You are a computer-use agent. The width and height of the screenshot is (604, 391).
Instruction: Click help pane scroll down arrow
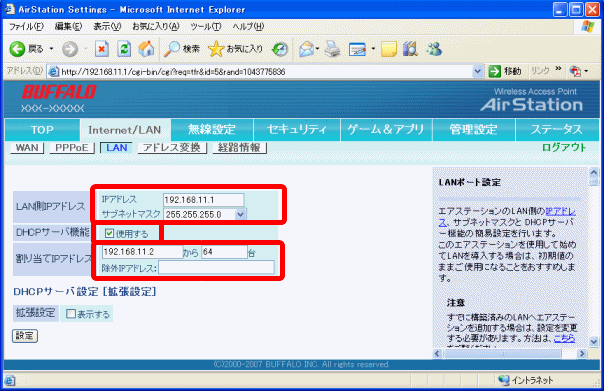pyautogui.click(x=594, y=341)
